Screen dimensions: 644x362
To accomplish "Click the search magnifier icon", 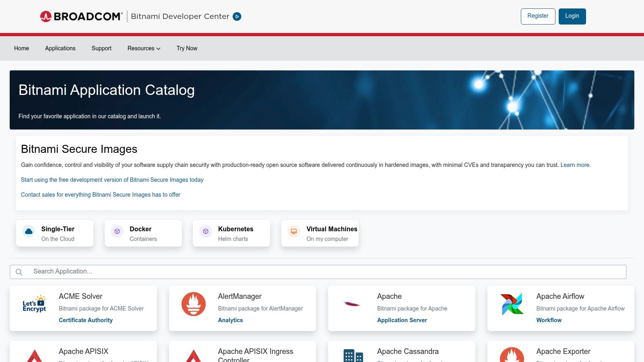I will [x=19, y=271].
